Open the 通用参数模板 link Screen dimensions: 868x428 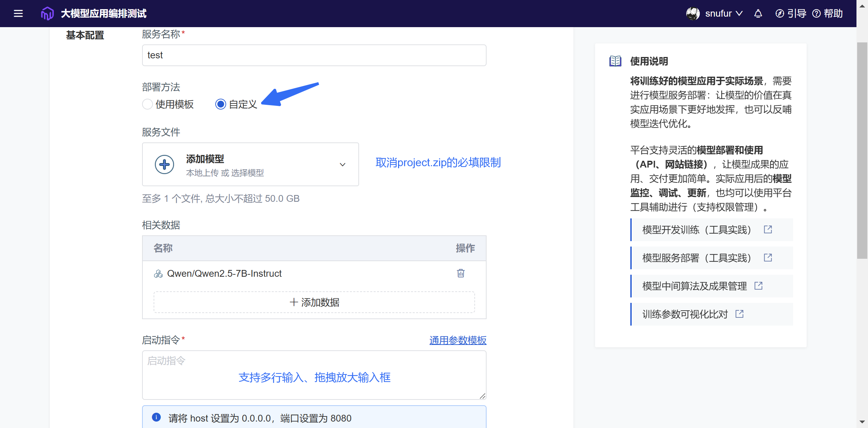[x=458, y=340]
